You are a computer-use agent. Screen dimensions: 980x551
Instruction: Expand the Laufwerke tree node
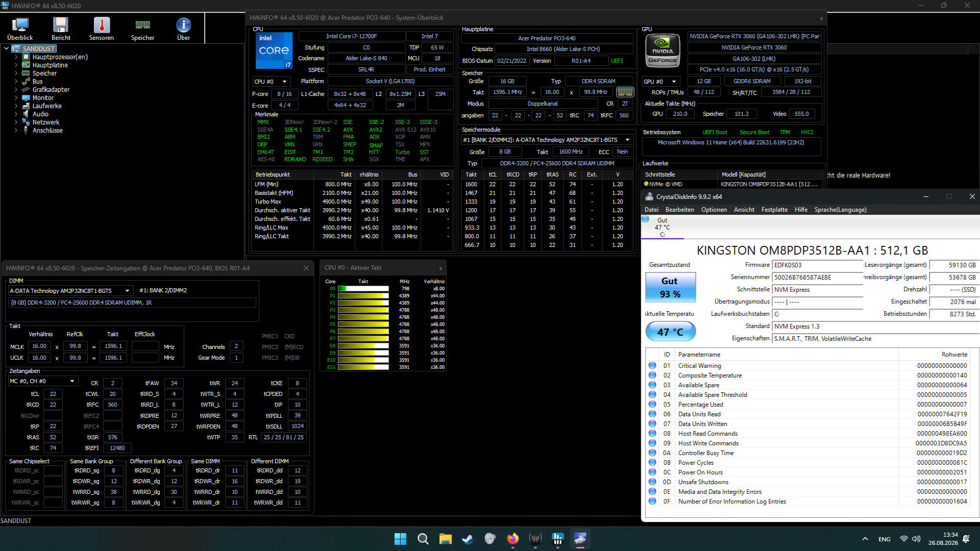click(16, 106)
